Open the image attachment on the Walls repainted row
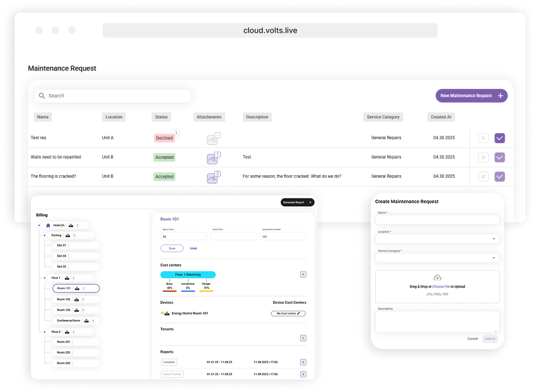Screen dimensions: 536x392 click(x=212, y=157)
